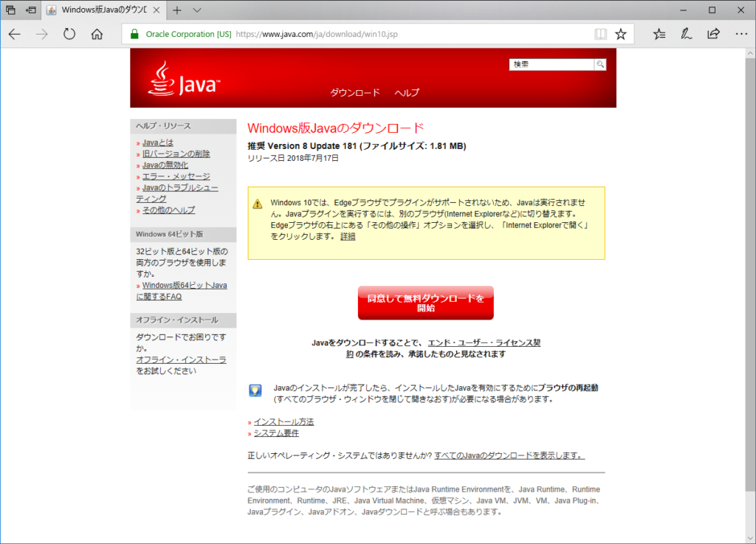Open the tabs you've set aside icon
Viewport: 756px width, 544px height.
10,10
